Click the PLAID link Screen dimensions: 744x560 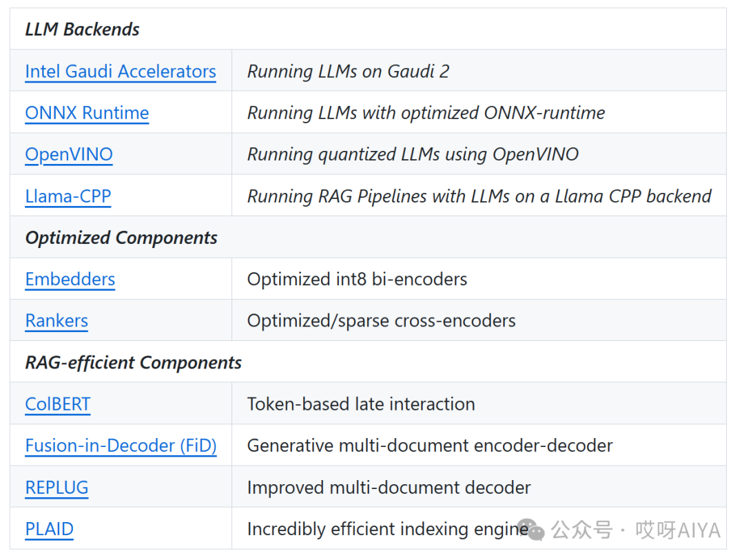pyautogui.click(x=49, y=529)
